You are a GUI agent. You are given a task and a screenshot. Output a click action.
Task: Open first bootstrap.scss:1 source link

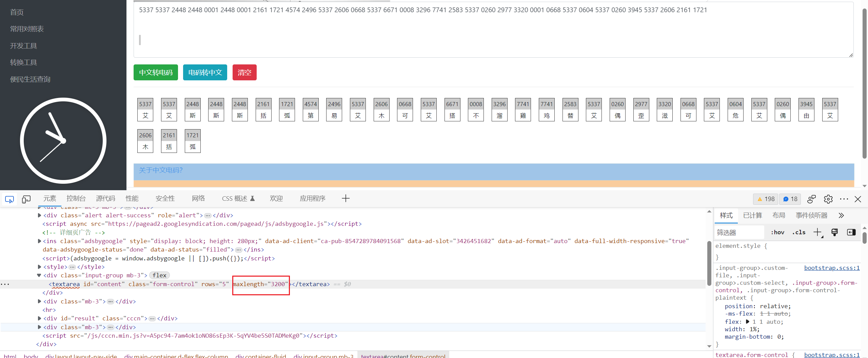832,268
